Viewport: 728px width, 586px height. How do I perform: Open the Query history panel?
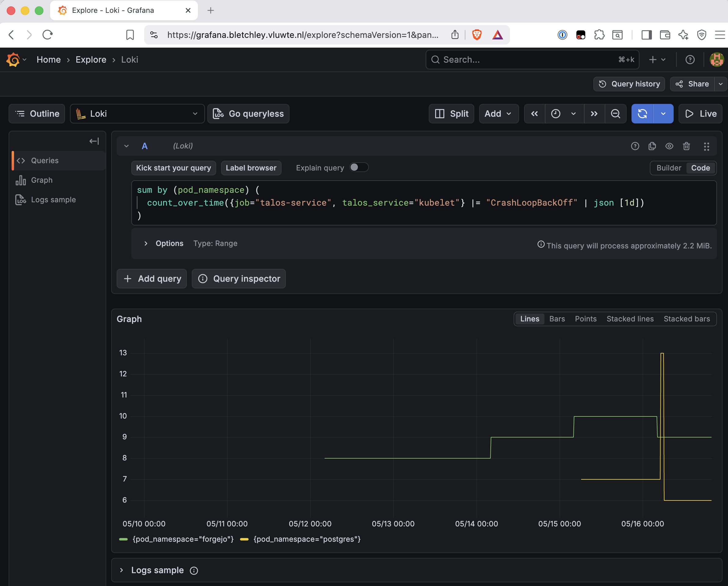tap(629, 84)
